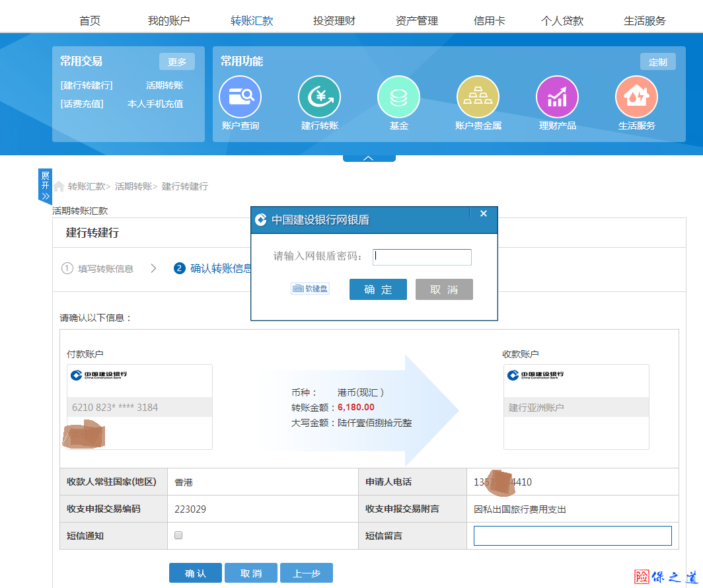Click 更多 in 常用交易 panel
The width and height of the screenshot is (703, 588).
pyautogui.click(x=177, y=61)
